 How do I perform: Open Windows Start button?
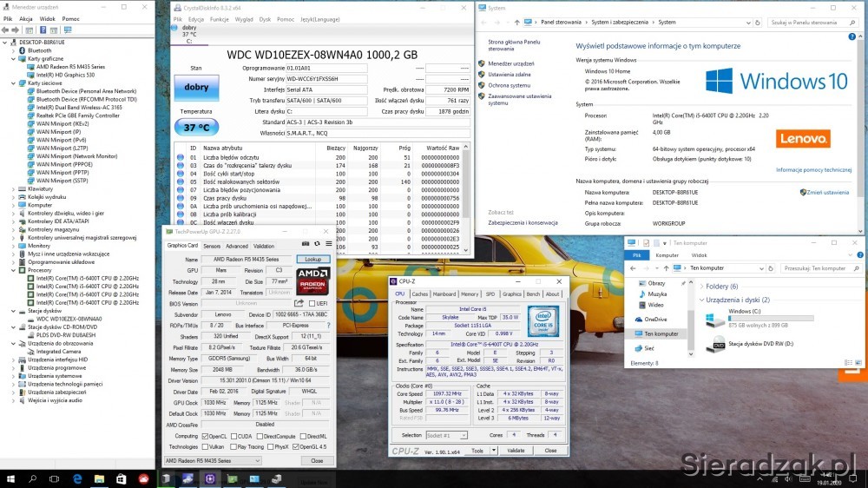click(10, 478)
